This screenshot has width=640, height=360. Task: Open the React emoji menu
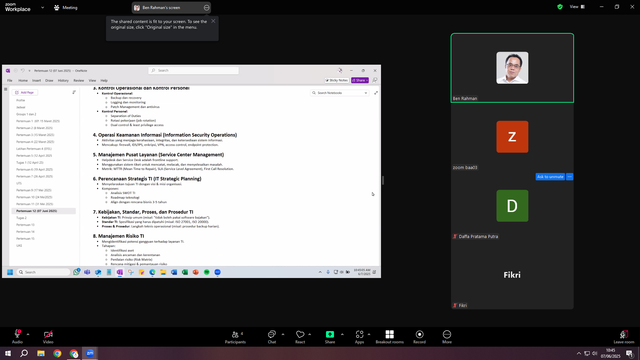pos(300,337)
